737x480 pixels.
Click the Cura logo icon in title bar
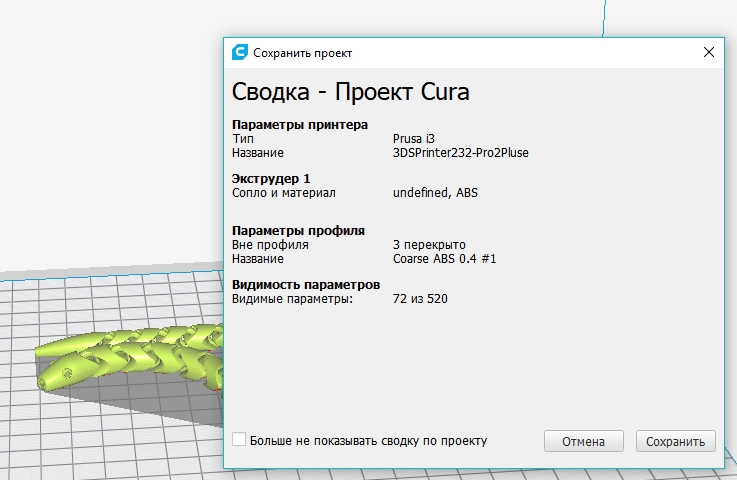pyautogui.click(x=240, y=52)
